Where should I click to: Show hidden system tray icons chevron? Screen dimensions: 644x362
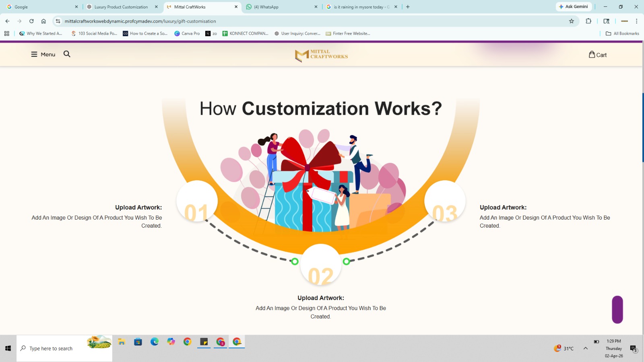[585, 348]
